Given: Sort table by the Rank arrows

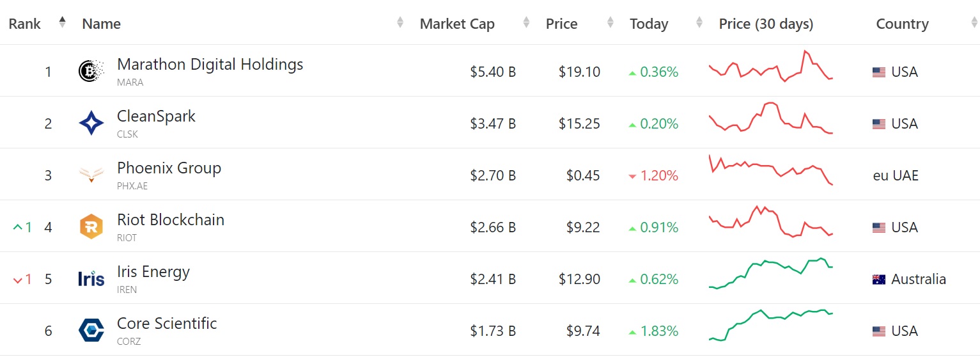Looking at the screenshot, I should point(62,22).
